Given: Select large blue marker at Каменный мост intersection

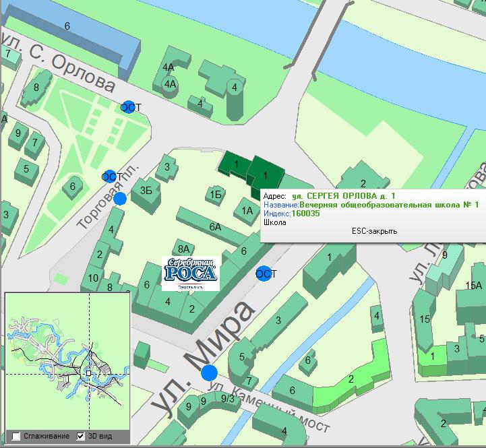Looking at the screenshot, I should (x=210, y=373).
